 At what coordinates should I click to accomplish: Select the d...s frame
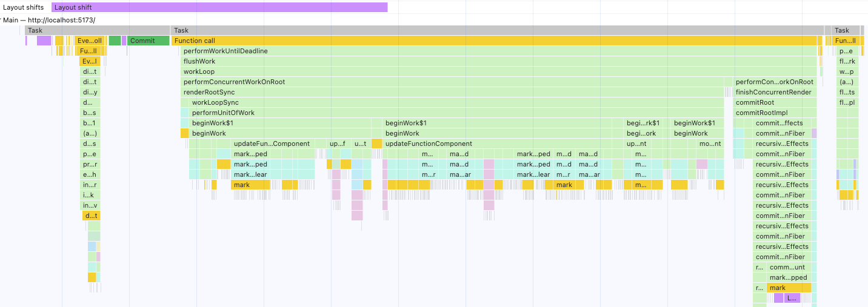tap(90, 144)
